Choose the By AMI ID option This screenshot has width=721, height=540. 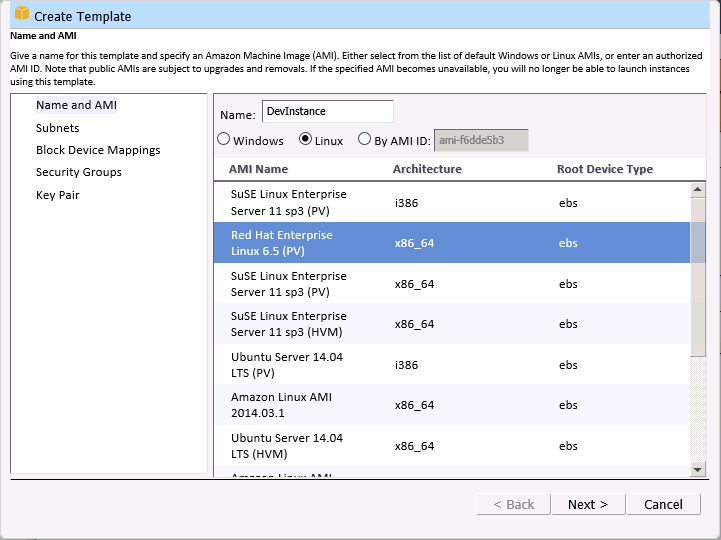365,140
